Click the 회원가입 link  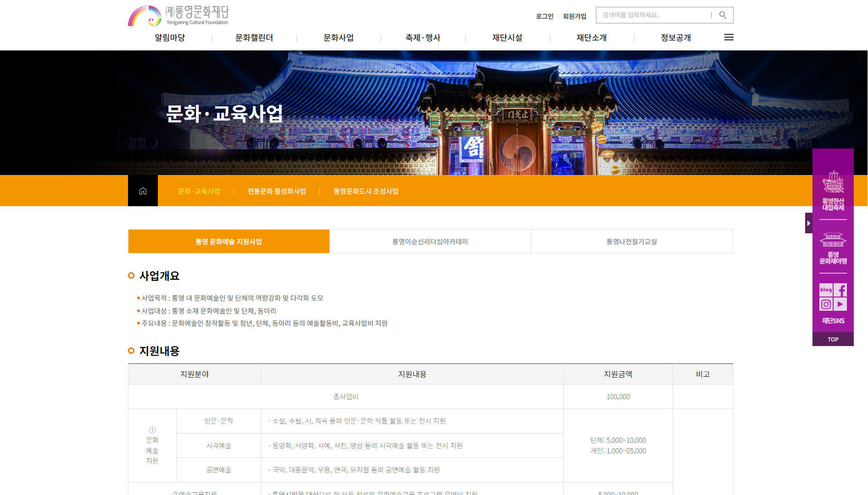[x=574, y=16]
